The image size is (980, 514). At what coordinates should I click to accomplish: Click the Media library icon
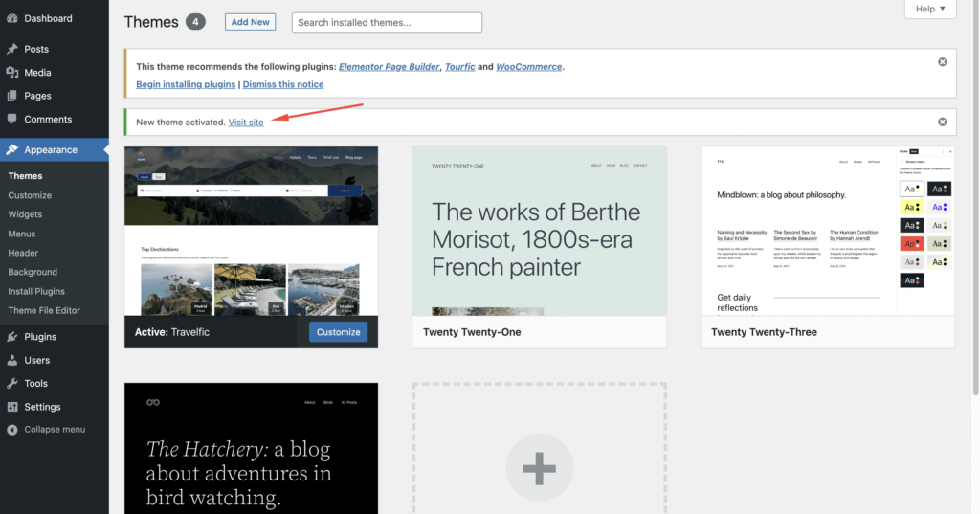tap(11, 73)
